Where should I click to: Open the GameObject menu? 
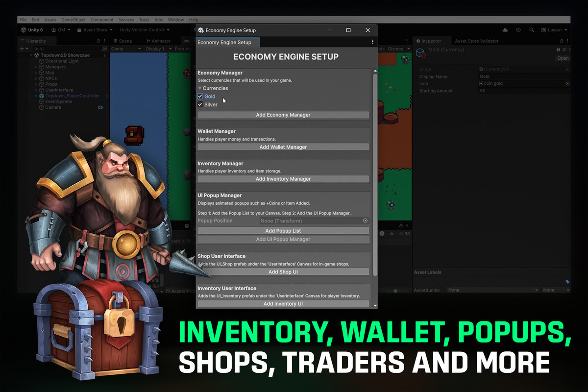tap(73, 20)
